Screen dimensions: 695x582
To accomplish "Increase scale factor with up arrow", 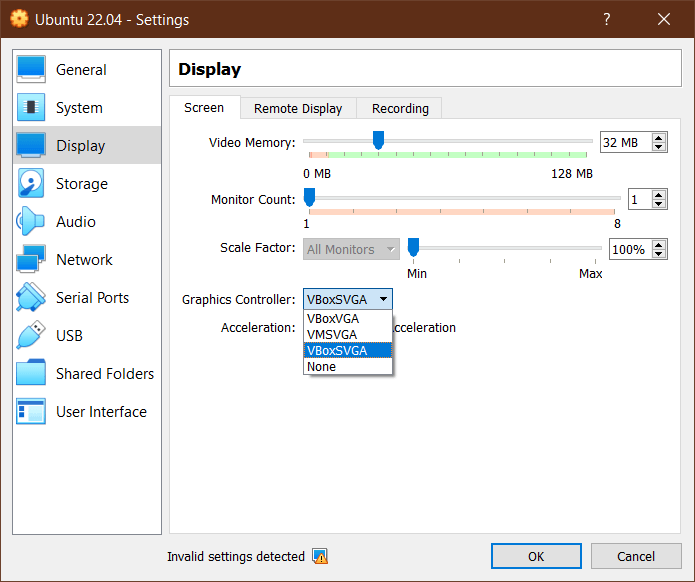I will pyautogui.click(x=659, y=245).
